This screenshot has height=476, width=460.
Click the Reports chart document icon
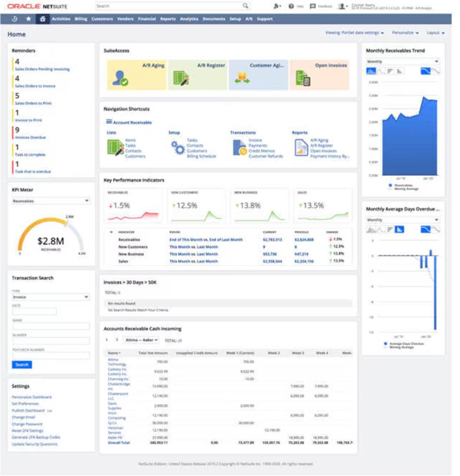(301, 147)
